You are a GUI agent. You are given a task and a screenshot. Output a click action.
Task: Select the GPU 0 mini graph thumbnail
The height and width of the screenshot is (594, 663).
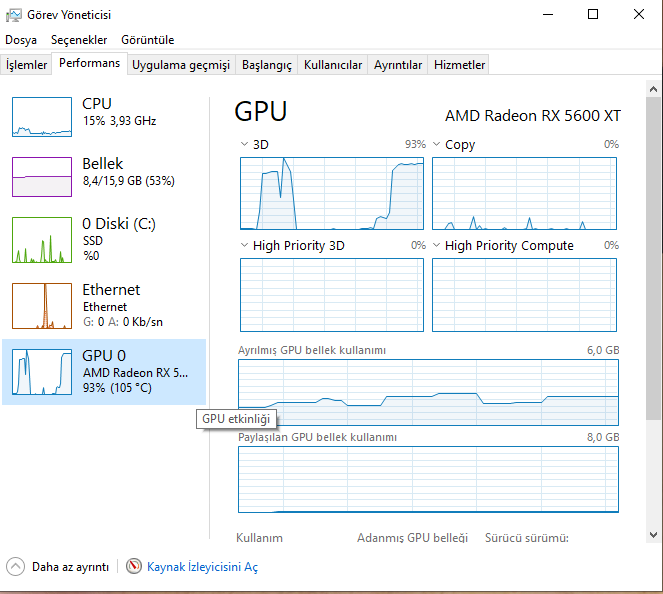coord(42,372)
